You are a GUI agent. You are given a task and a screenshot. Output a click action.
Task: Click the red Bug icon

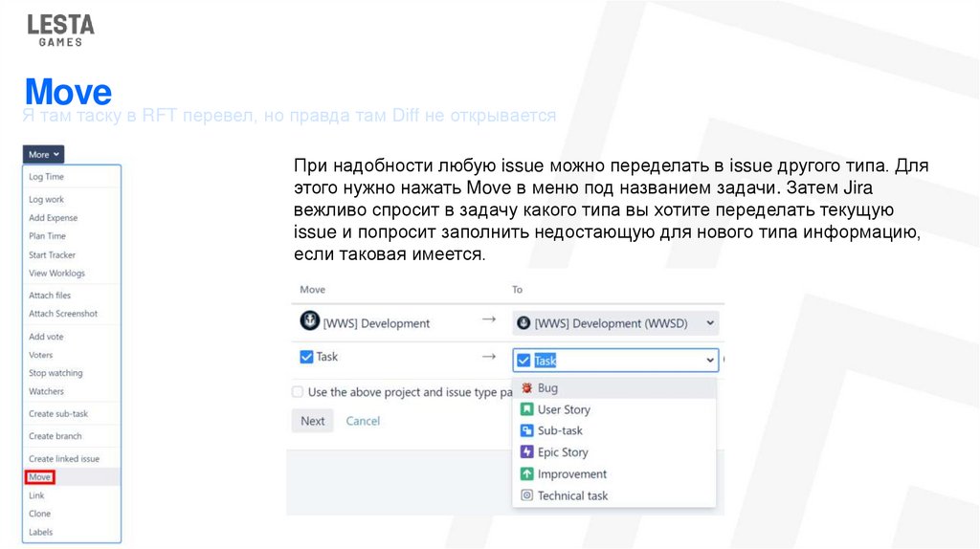[527, 388]
